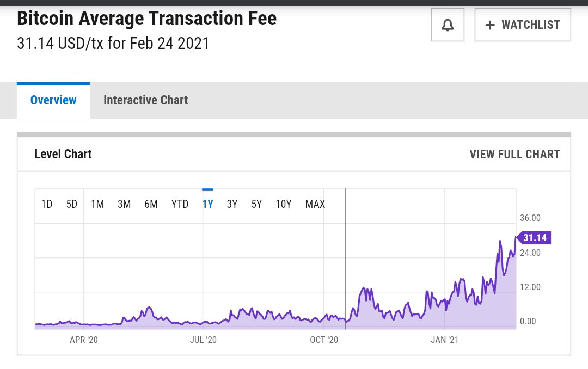Click the Bitcoin Average Transaction Fee title
Screen dimensions: 588x369
pos(146,19)
